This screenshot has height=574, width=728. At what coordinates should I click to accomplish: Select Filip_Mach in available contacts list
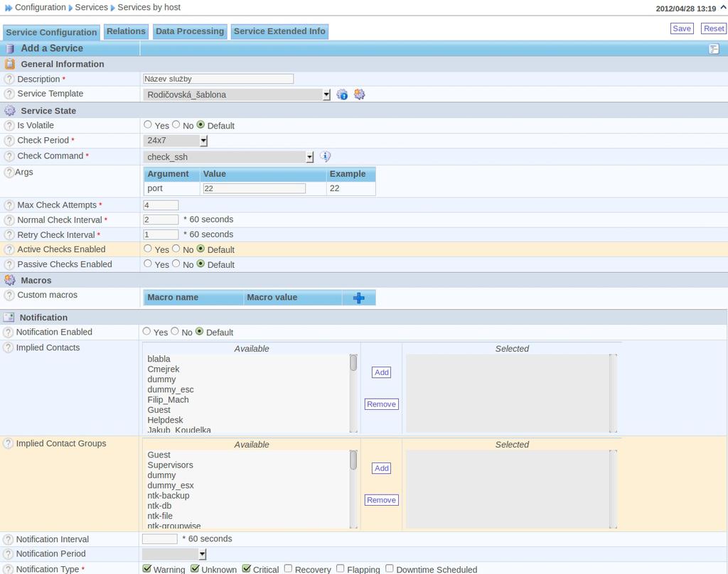(x=168, y=400)
